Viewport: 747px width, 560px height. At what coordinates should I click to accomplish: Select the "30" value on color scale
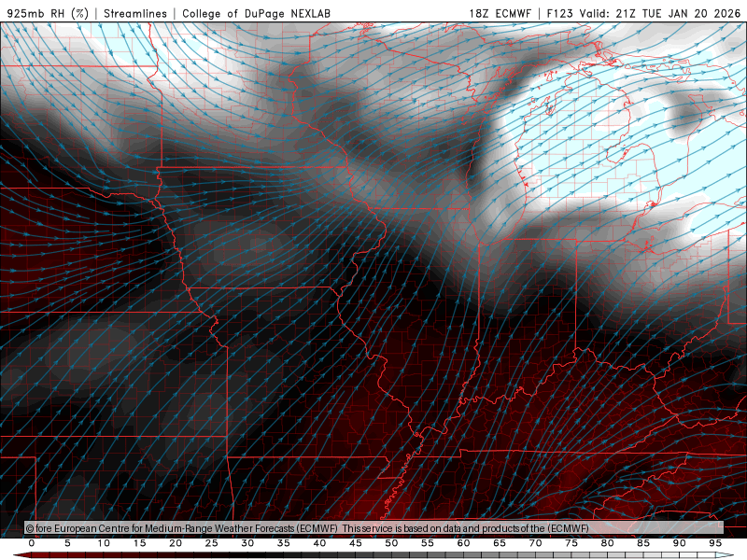point(247,543)
